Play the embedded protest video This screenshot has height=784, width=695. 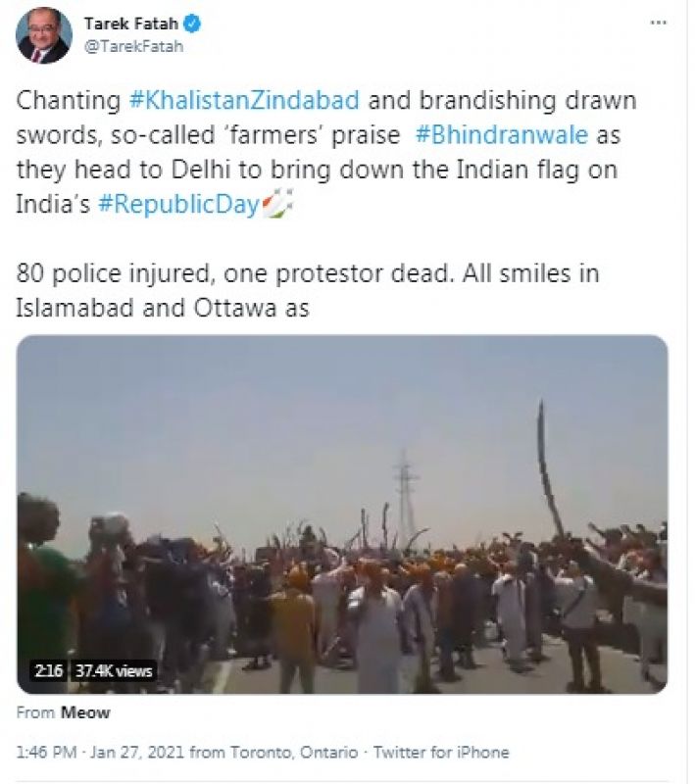[342, 514]
